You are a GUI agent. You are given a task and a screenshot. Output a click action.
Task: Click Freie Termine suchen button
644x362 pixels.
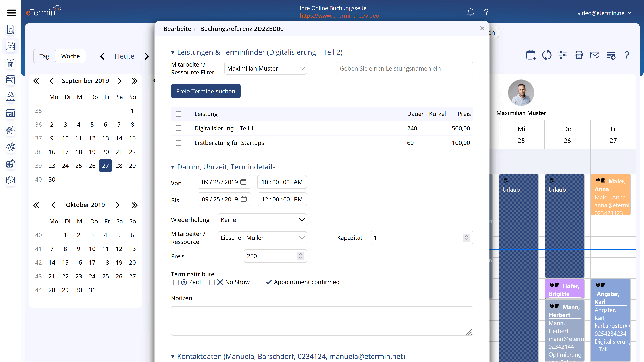(206, 91)
